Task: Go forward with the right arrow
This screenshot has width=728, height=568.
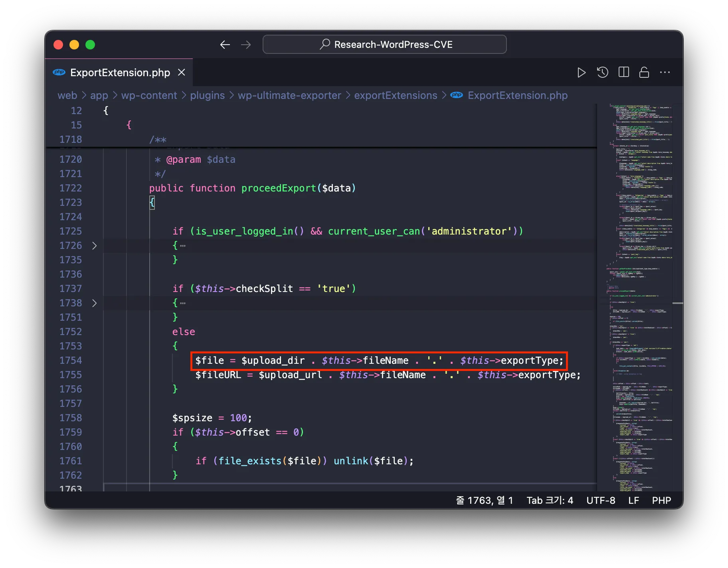Action: [x=246, y=45]
